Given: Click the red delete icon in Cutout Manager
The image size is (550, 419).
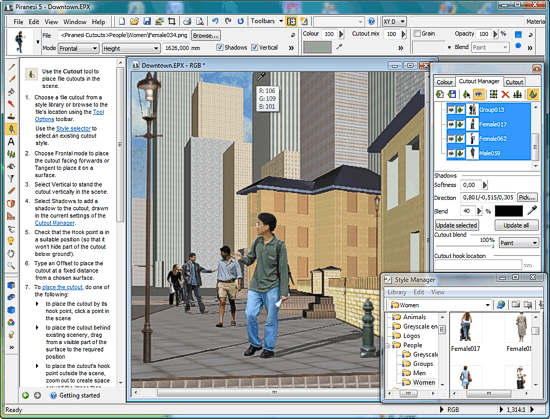Looking at the screenshot, I should 505,94.
